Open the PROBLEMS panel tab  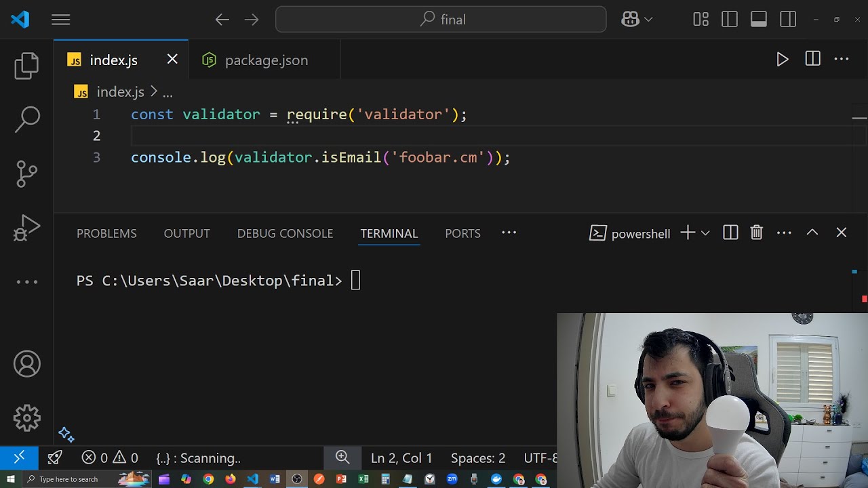pos(106,233)
